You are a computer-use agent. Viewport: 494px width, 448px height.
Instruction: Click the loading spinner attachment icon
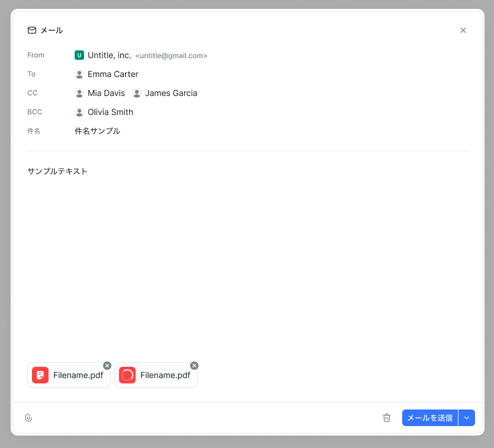tap(127, 375)
